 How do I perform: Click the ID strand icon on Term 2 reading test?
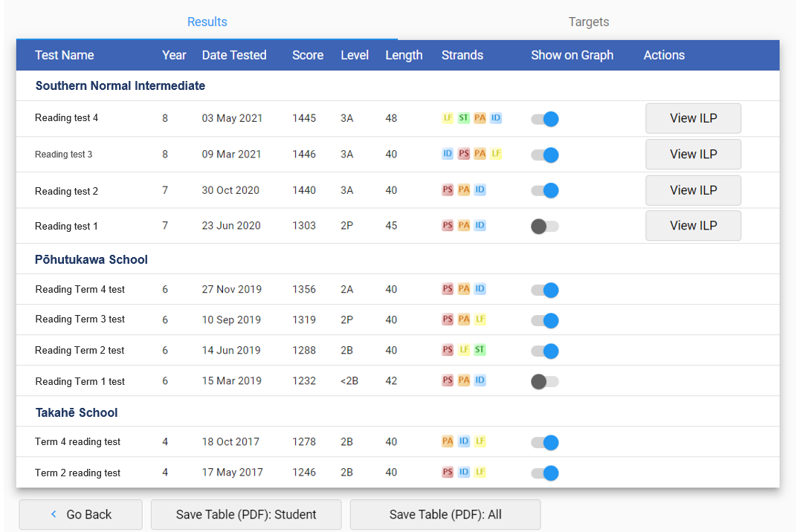click(463, 472)
